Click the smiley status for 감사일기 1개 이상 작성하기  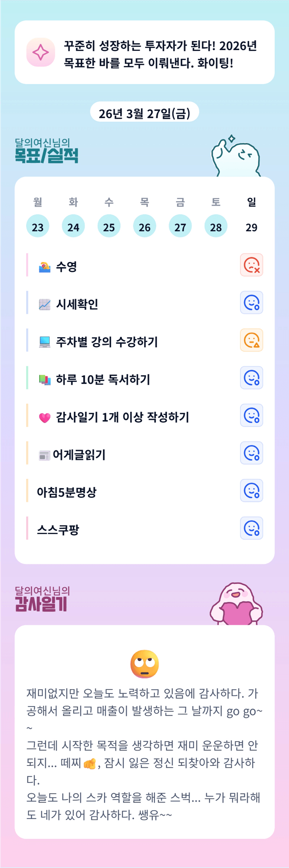[x=251, y=415]
